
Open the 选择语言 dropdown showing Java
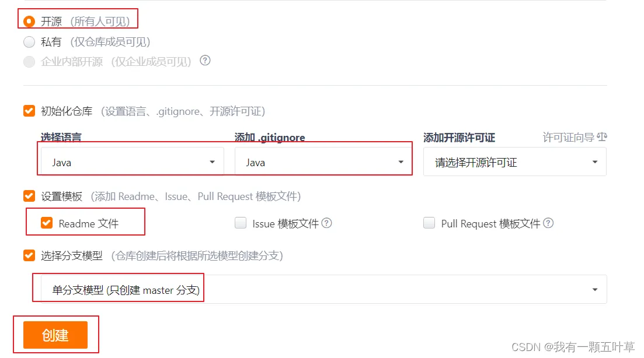tap(133, 162)
